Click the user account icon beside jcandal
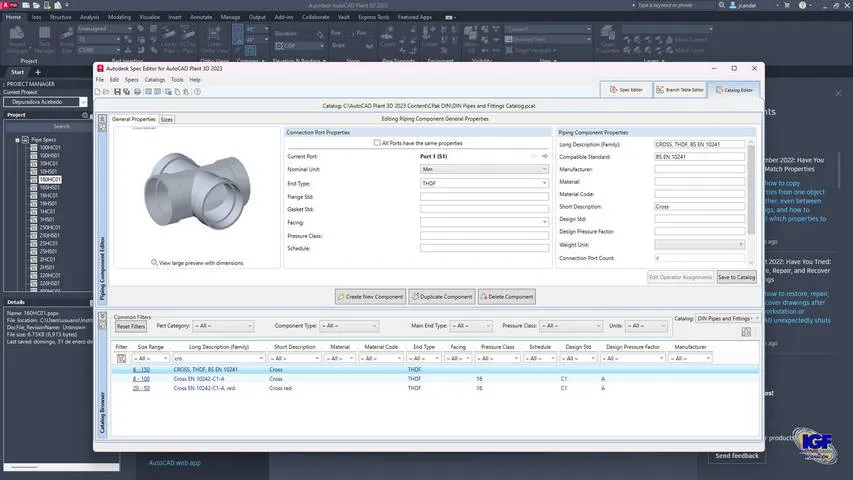This screenshot has width=853, height=480. [733, 5]
